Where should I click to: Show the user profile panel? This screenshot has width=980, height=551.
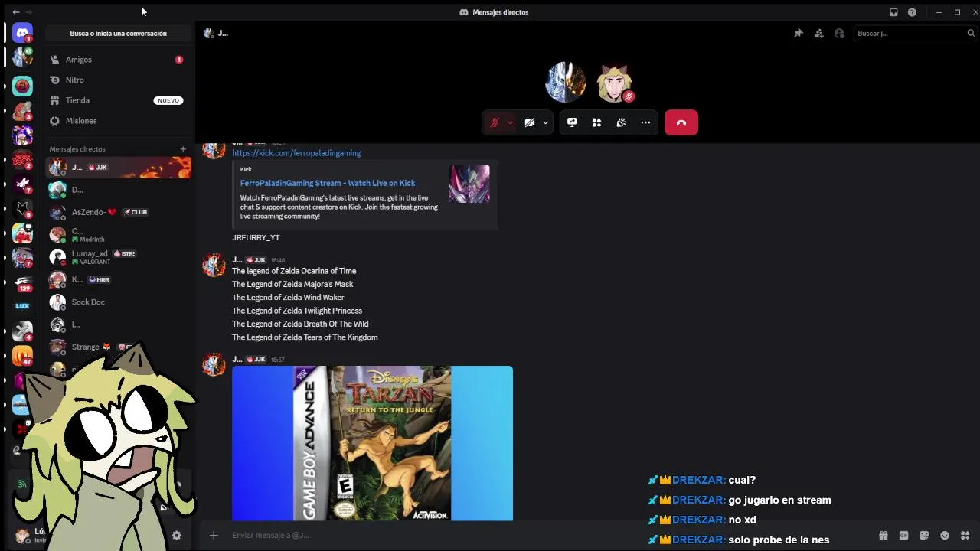coord(839,33)
